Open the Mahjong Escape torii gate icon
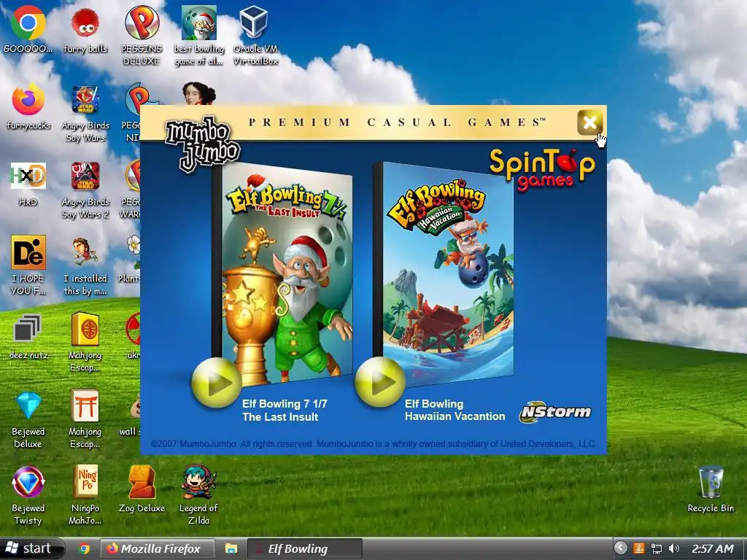Screen dimensions: 747x560 pos(85,405)
